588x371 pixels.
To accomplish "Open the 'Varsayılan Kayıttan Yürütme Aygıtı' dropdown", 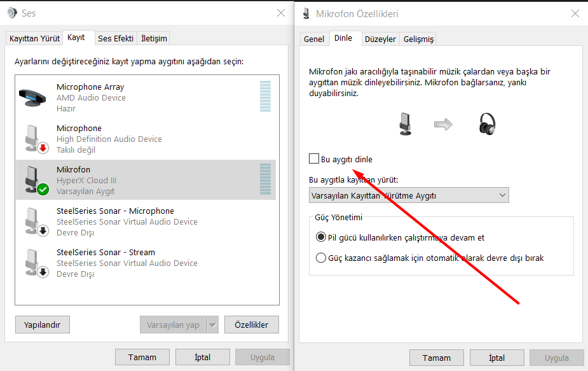I will click(409, 195).
